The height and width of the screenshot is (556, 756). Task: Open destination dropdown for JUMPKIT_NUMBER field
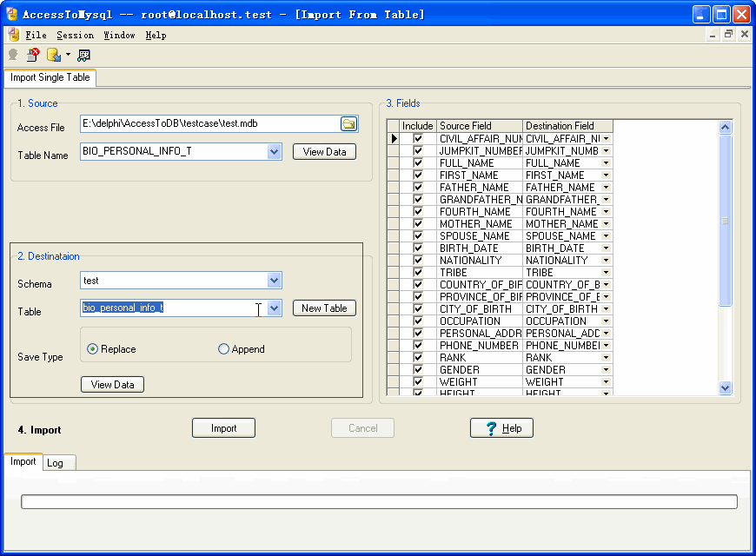(x=606, y=151)
